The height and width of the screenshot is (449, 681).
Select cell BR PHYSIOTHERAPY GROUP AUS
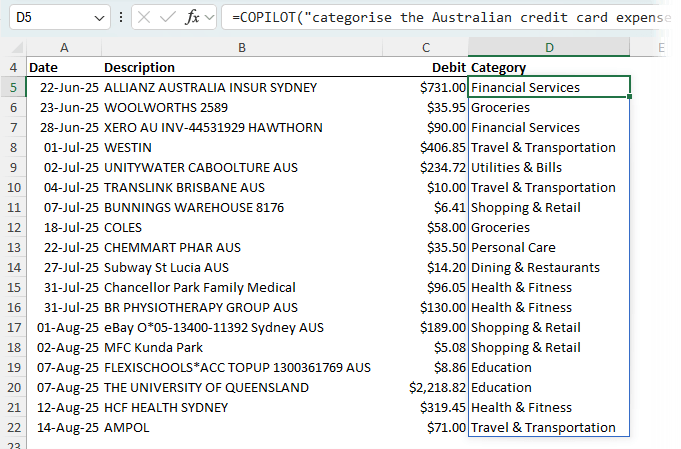click(x=242, y=307)
